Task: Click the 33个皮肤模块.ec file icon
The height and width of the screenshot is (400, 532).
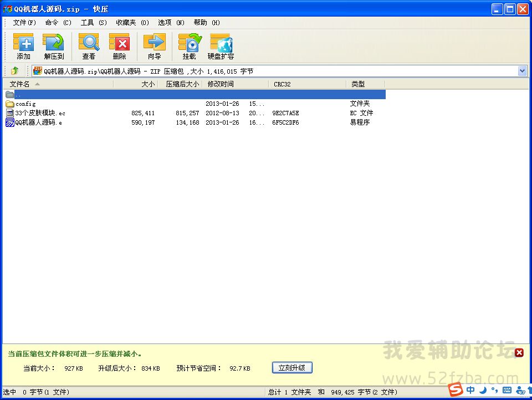Action: tap(10, 113)
